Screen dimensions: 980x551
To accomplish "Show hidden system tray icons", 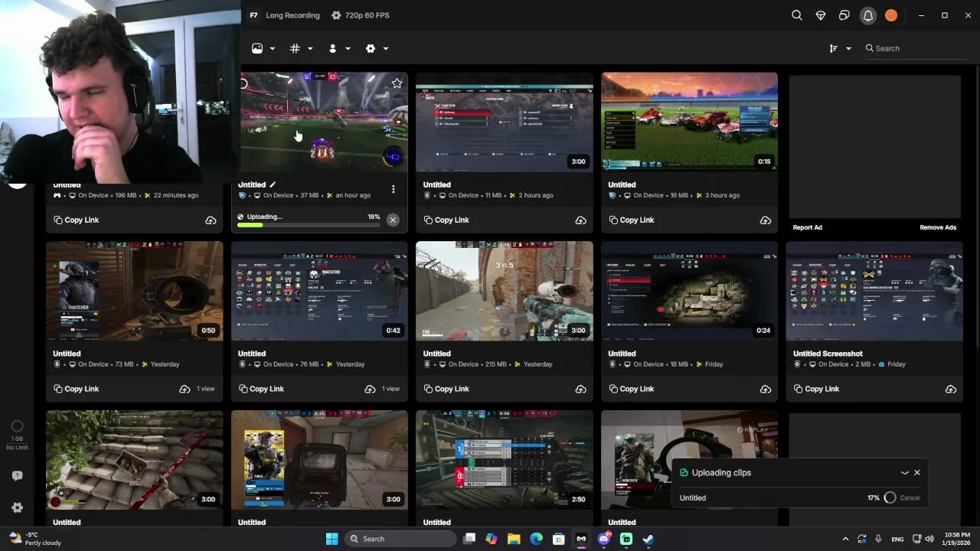I will click(845, 539).
